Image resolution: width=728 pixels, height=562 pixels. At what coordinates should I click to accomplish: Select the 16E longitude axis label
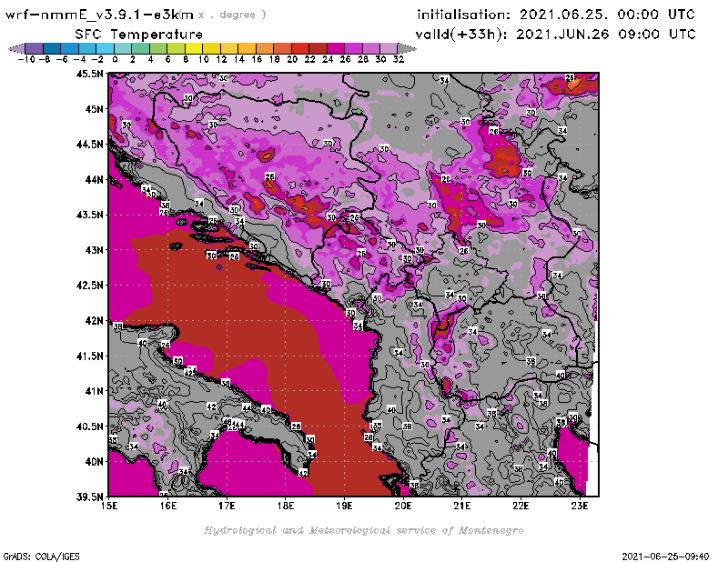[x=168, y=506]
